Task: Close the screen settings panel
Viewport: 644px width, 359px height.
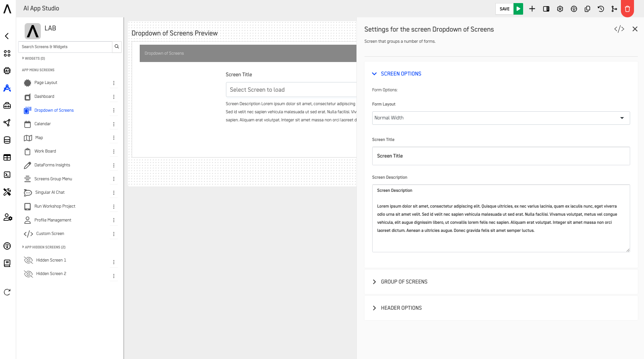Action: click(635, 29)
